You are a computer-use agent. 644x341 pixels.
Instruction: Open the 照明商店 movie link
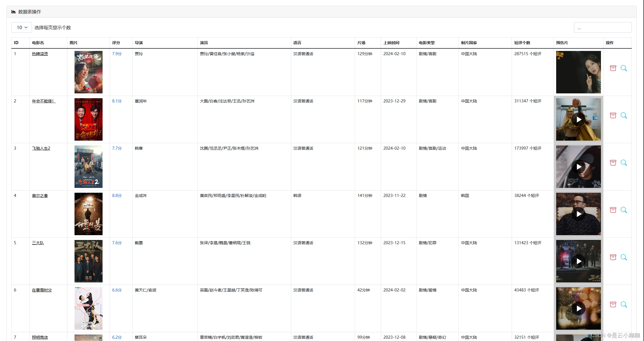[40, 337]
